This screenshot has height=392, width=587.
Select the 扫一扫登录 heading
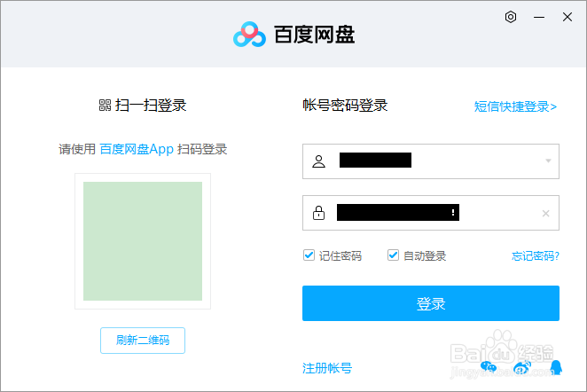tap(143, 106)
